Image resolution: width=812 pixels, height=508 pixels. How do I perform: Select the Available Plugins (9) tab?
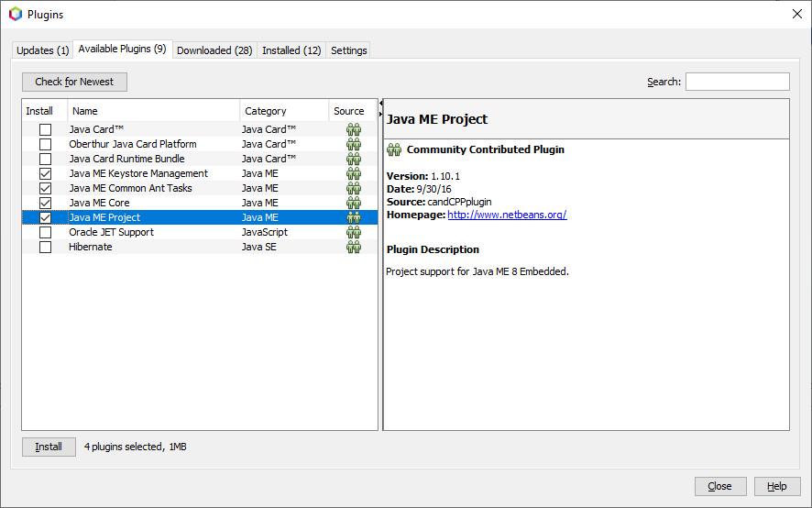pos(122,49)
